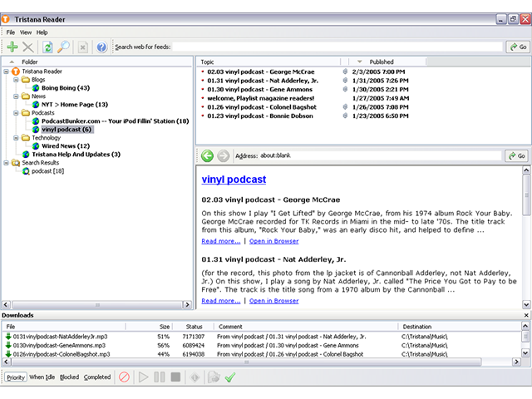Screen dimensions: 532x399
Task: Click Open in Browser under Nat Adderley article
Action: pyautogui.click(x=273, y=301)
